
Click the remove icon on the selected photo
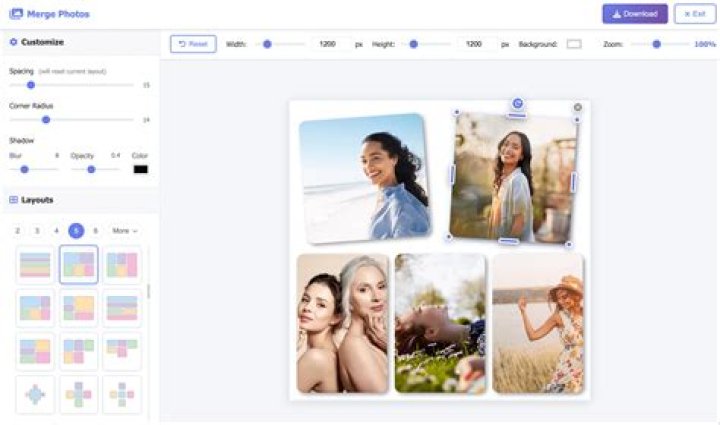coord(578,107)
